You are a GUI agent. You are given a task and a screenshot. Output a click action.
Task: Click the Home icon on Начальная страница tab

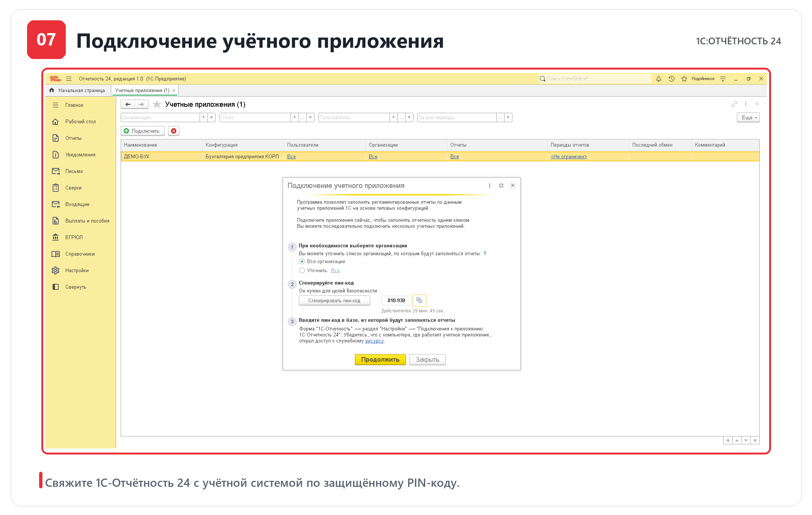point(52,90)
